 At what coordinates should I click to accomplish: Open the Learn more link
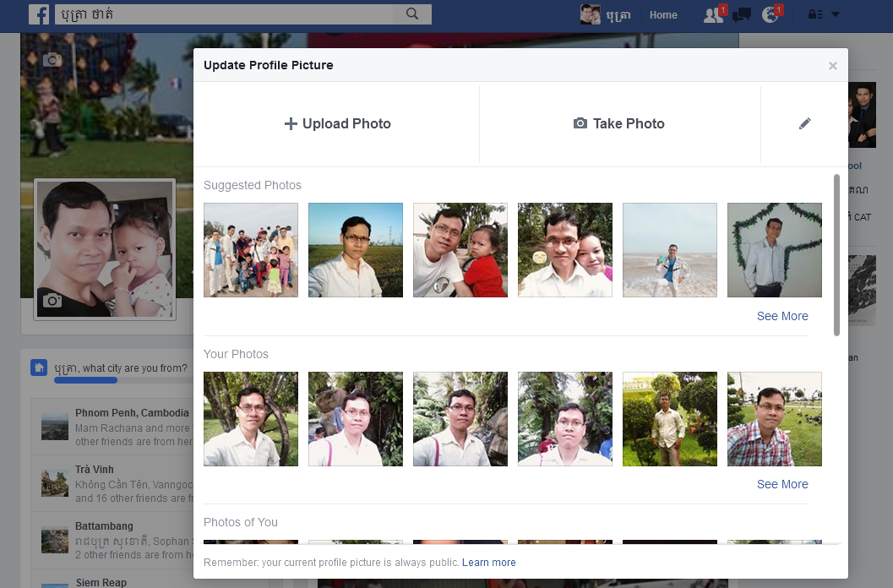pyautogui.click(x=488, y=563)
